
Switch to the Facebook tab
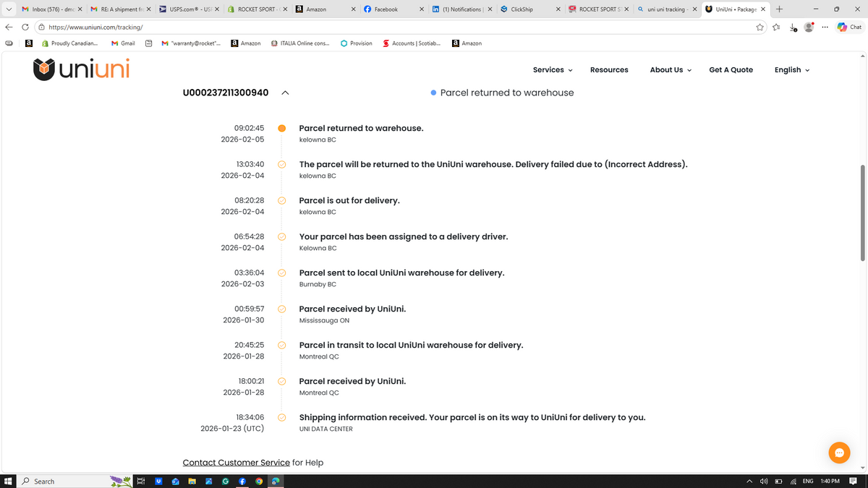[x=393, y=9]
